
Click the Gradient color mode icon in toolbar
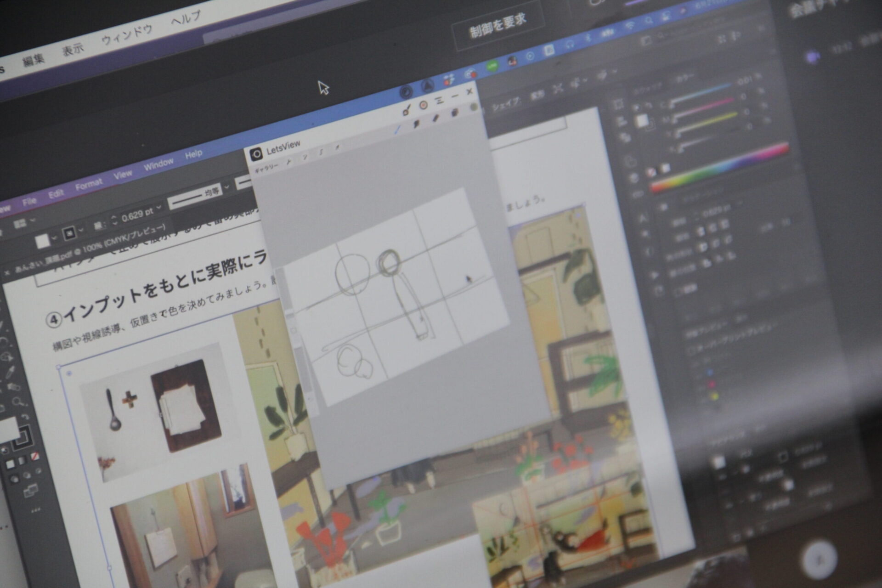(22, 460)
